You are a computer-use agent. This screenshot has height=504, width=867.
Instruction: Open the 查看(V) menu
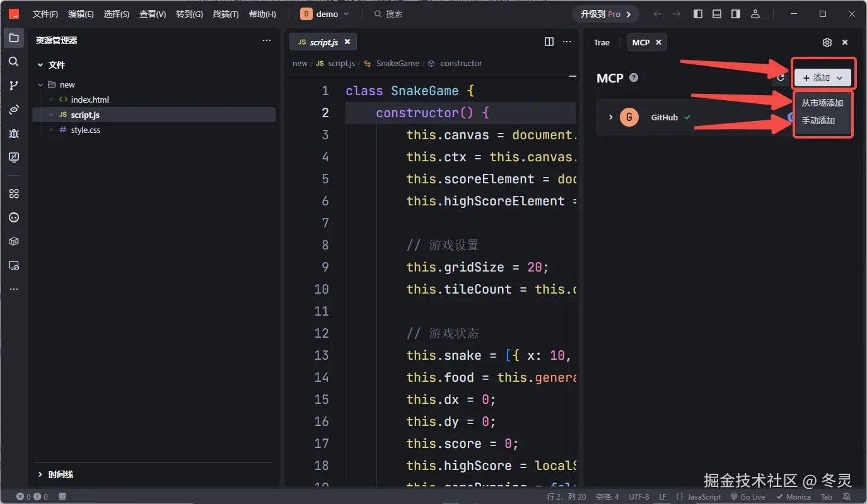[x=153, y=14]
